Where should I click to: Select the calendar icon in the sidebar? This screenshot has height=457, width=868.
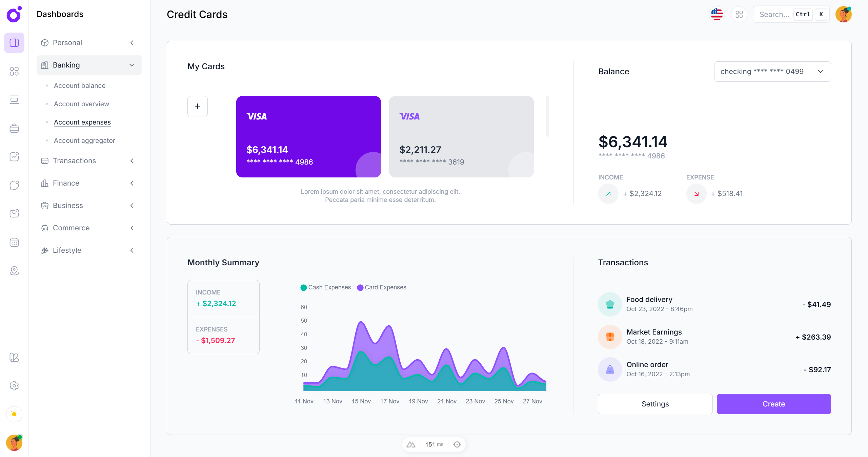click(x=14, y=242)
